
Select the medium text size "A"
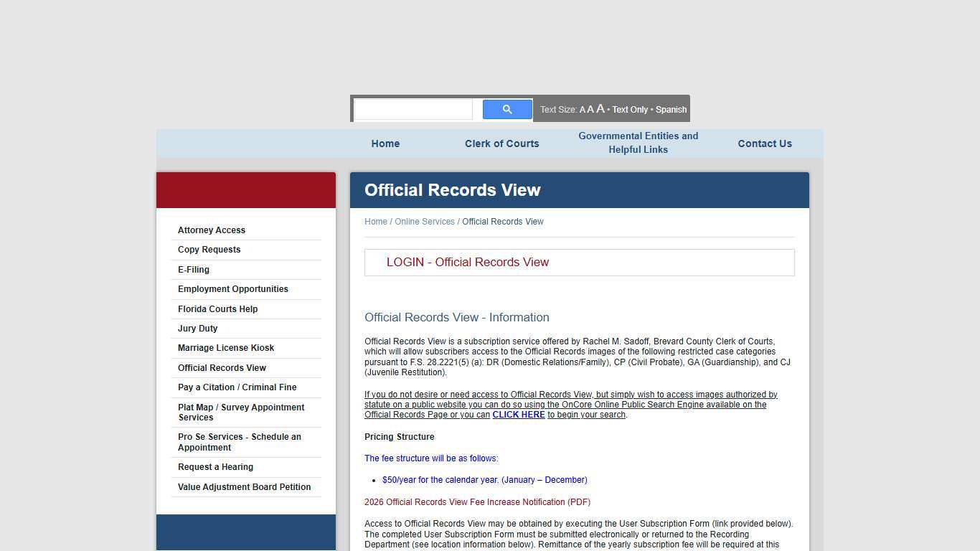[x=590, y=109]
